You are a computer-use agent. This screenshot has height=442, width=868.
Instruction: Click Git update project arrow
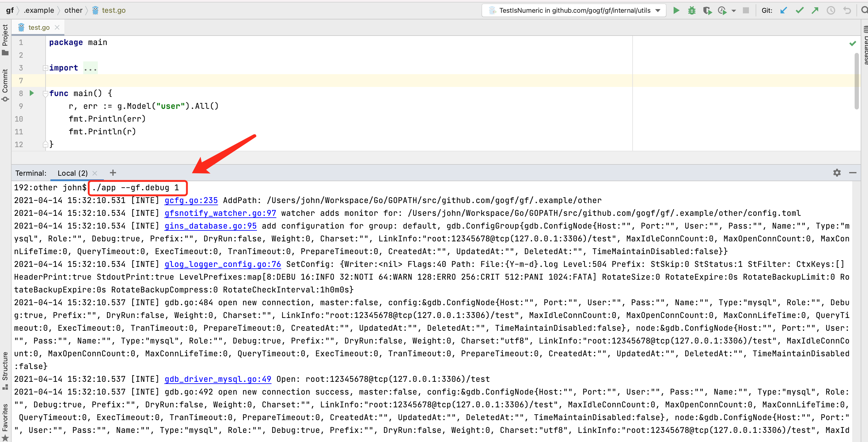tap(784, 10)
